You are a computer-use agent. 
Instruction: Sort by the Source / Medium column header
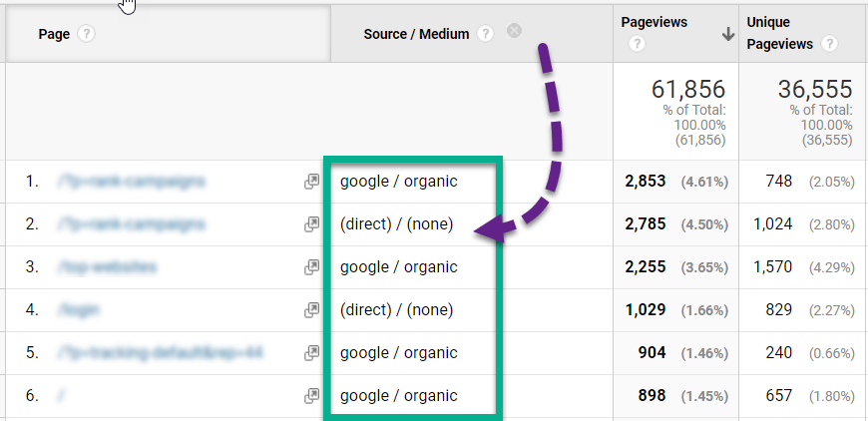416,34
